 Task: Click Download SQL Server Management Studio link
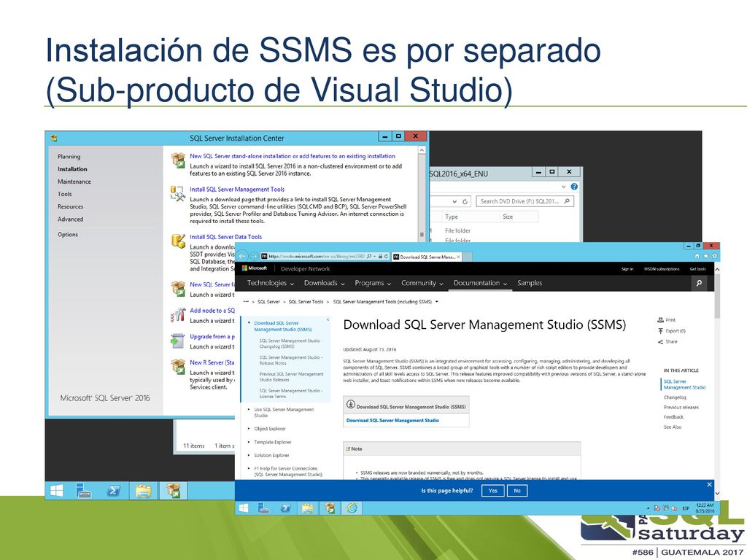point(392,421)
